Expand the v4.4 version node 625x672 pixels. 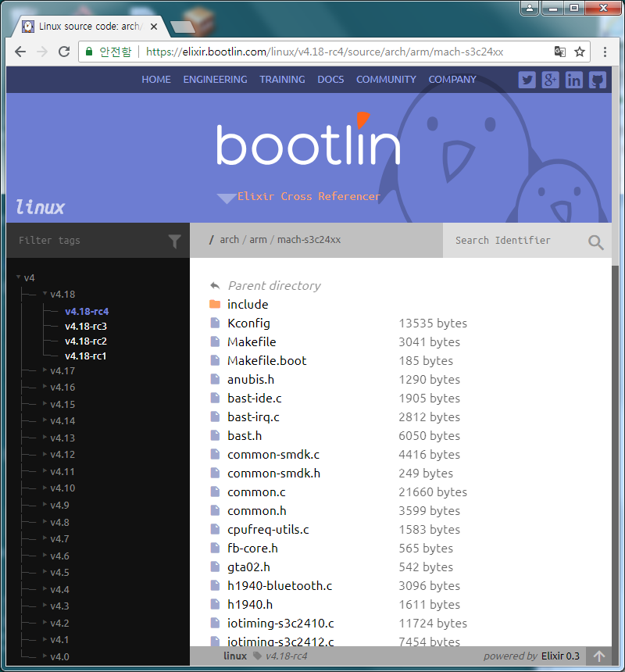(45, 589)
